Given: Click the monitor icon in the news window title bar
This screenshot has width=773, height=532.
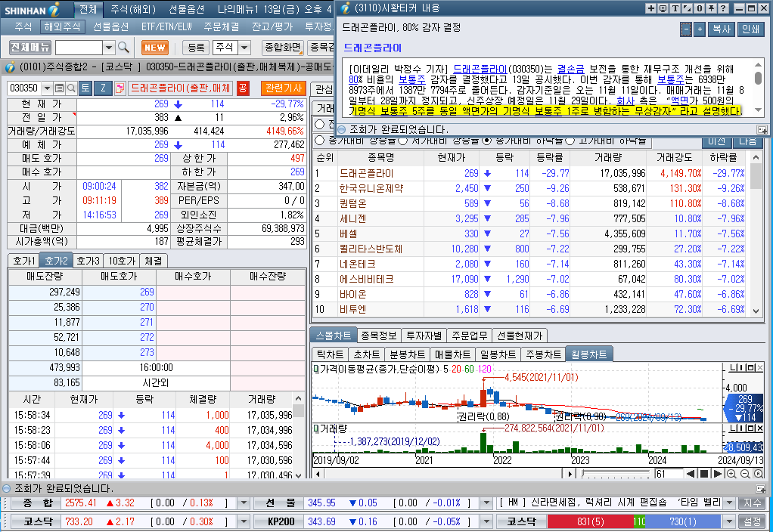Looking at the screenshot, I should pyautogui.click(x=663, y=8).
